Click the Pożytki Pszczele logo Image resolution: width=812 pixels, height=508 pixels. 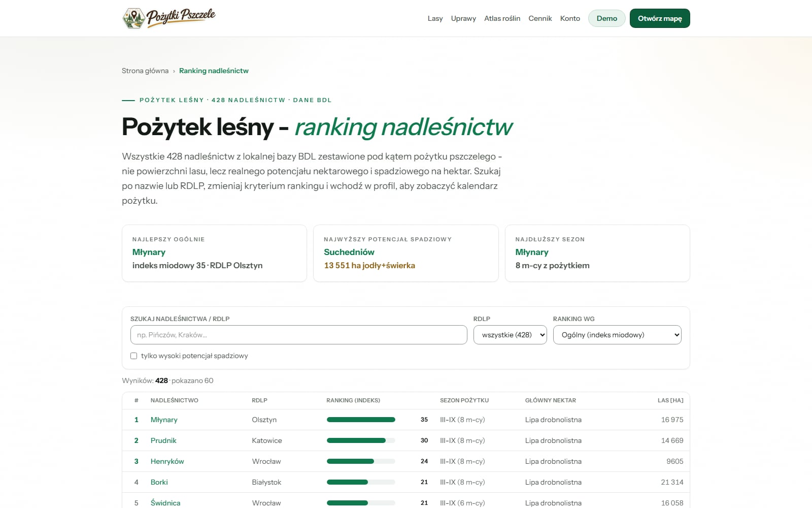point(169,18)
